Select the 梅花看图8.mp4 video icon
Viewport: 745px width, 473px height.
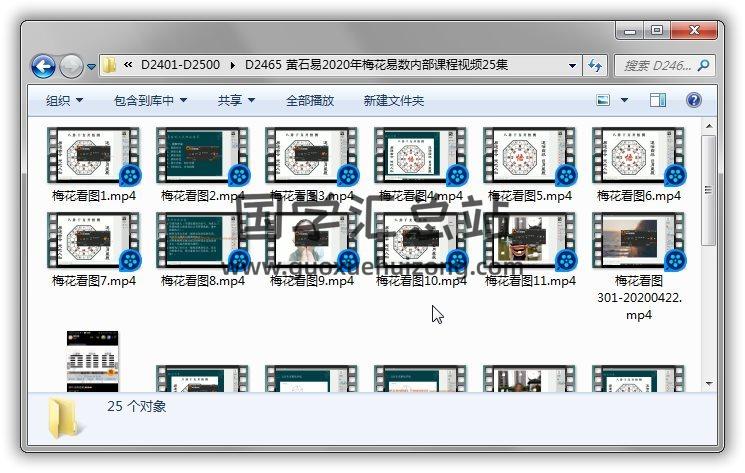tap(202, 241)
